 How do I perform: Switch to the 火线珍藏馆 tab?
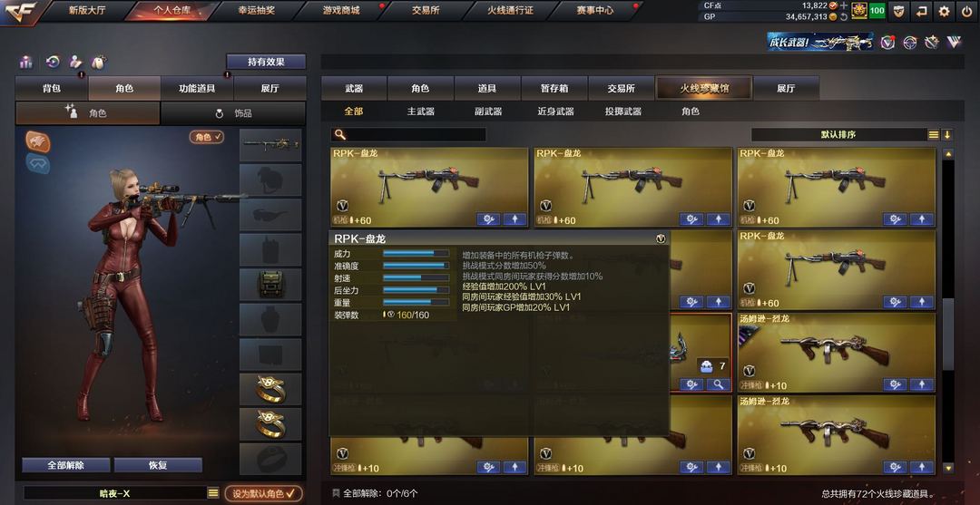704,89
